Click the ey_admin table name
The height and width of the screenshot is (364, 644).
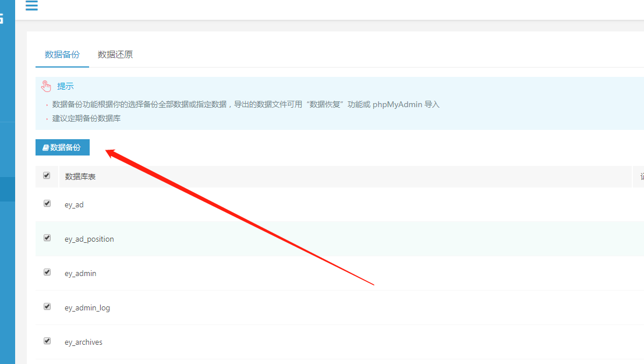[80, 274]
